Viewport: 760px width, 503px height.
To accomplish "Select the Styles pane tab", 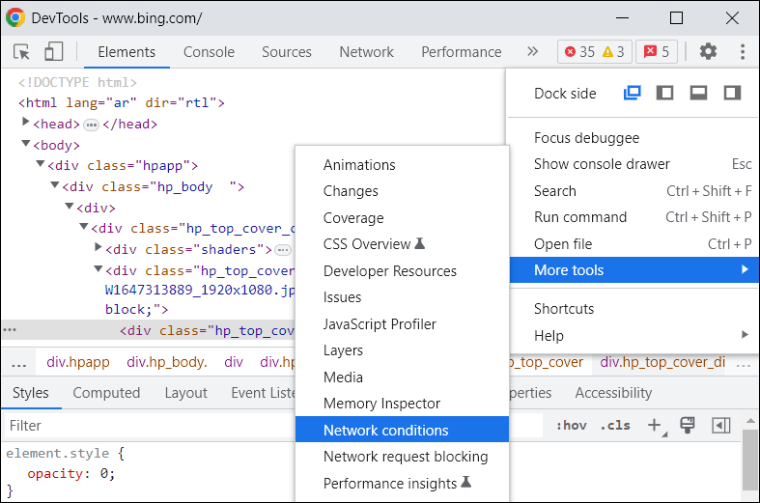I will pyautogui.click(x=31, y=393).
